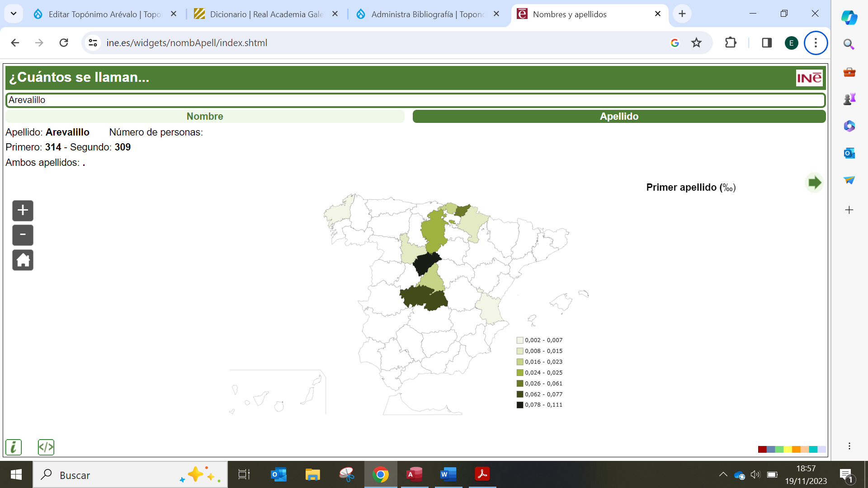Expand the tab search dropdown chevron
The height and width of the screenshot is (488, 868).
[x=14, y=14]
